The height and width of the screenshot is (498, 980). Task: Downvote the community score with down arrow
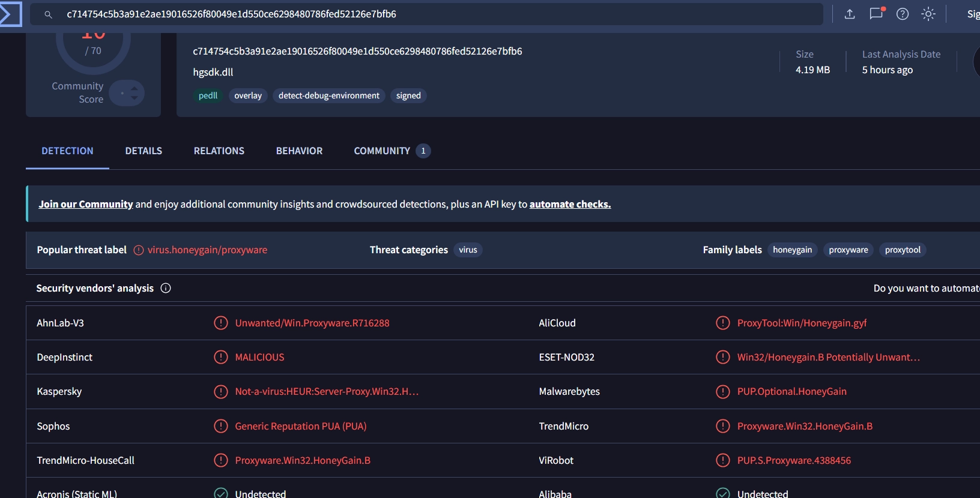point(134,97)
